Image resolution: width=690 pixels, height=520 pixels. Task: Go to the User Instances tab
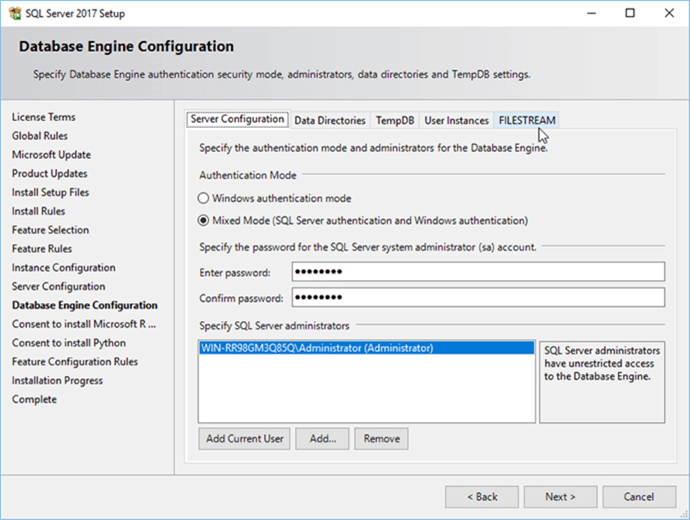tap(456, 120)
